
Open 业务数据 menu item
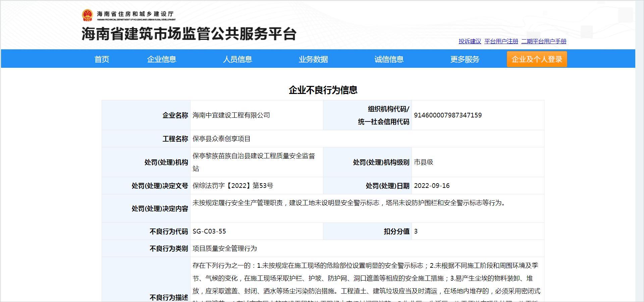313,59
